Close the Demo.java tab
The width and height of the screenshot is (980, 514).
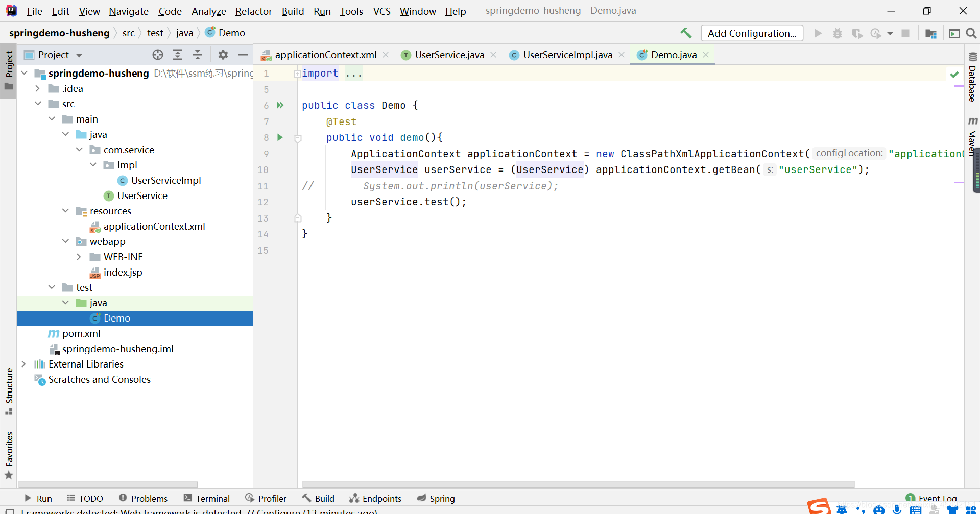pyautogui.click(x=706, y=55)
